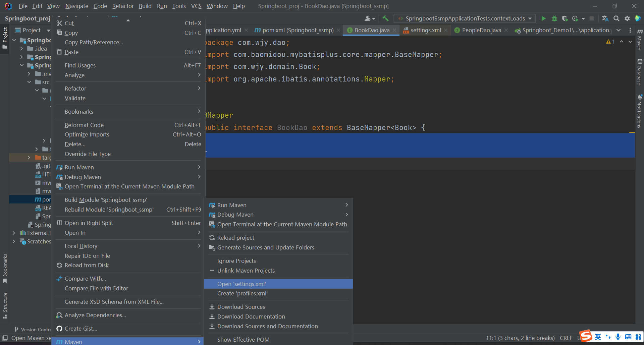Click the Build Project hammer icon
The height and width of the screenshot is (345, 644).
(385, 18)
